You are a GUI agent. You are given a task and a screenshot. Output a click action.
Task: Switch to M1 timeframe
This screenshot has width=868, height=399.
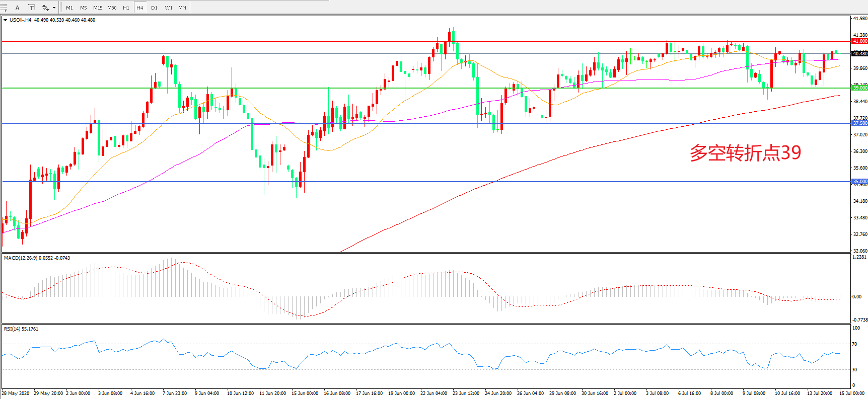69,8
